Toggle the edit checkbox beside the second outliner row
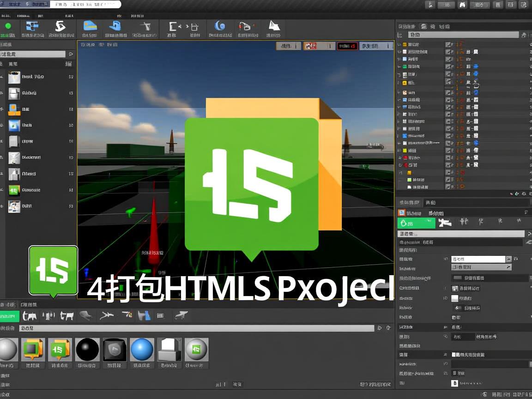 (x=449, y=52)
